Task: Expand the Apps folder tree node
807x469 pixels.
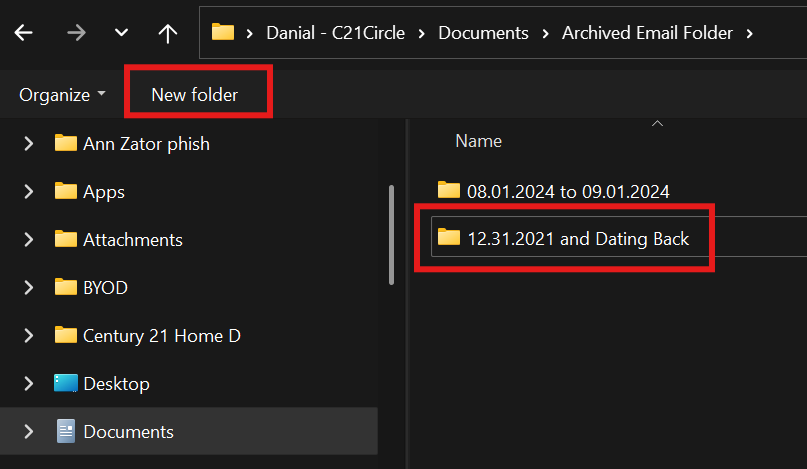Action: pyautogui.click(x=28, y=192)
